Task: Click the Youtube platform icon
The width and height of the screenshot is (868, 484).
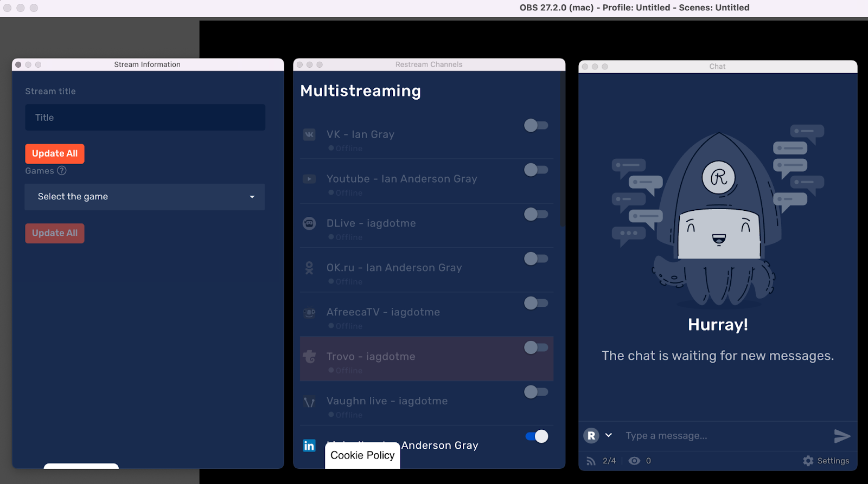Action: pos(309,179)
